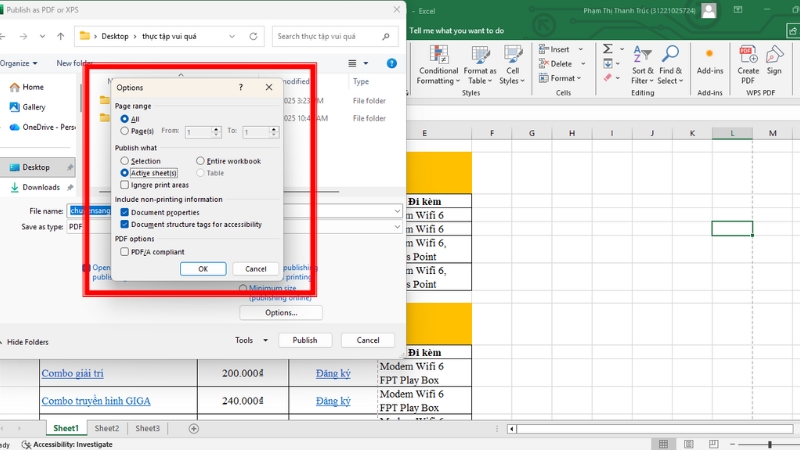Click OK in the Options dialog
Screen dimensions: 800x450
coord(203,269)
